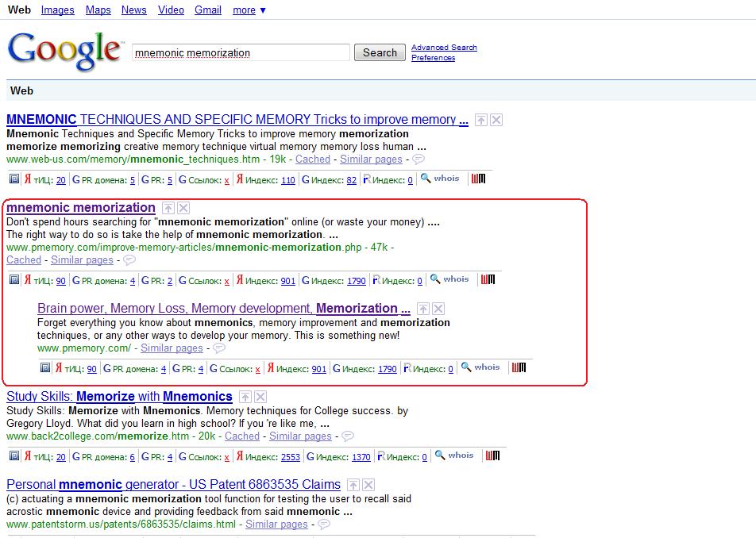Click the whois magnifier for web-us.com
The height and width of the screenshot is (538, 756).
pyautogui.click(x=426, y=179)
